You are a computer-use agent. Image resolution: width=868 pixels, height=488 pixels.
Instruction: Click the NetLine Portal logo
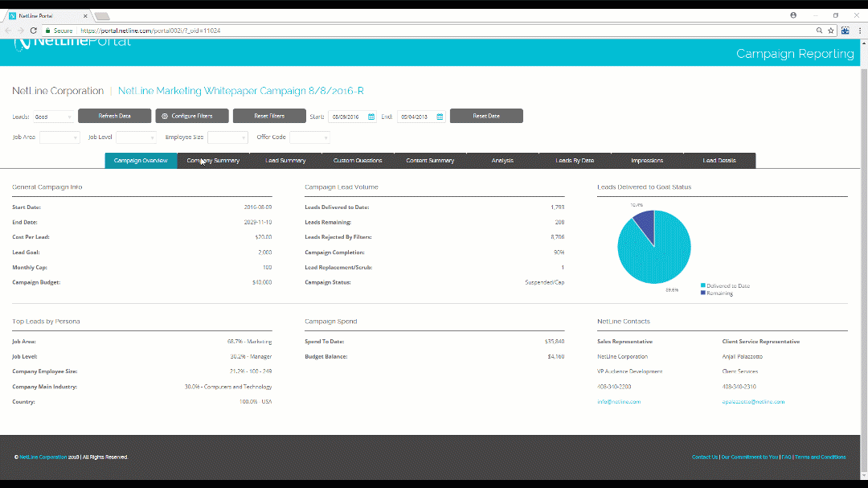[72, 43]
